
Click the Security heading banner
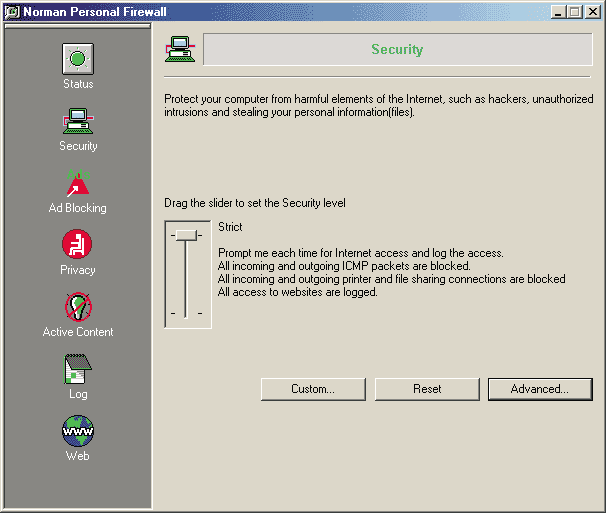(x=397, y=49)
